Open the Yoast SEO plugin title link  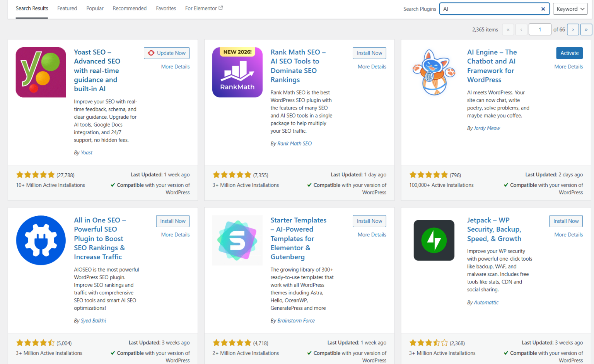coord(97,70)
